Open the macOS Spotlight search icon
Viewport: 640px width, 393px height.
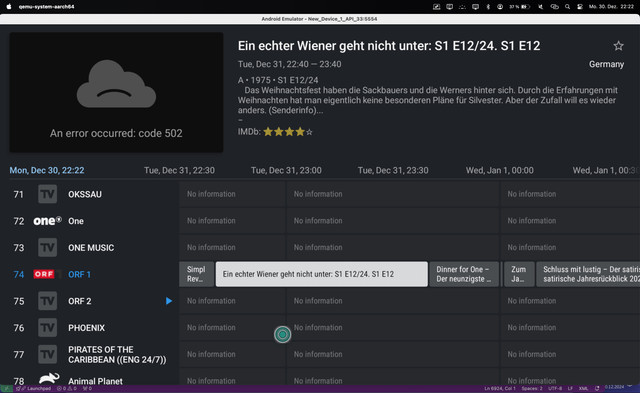[x=567, y=7]
